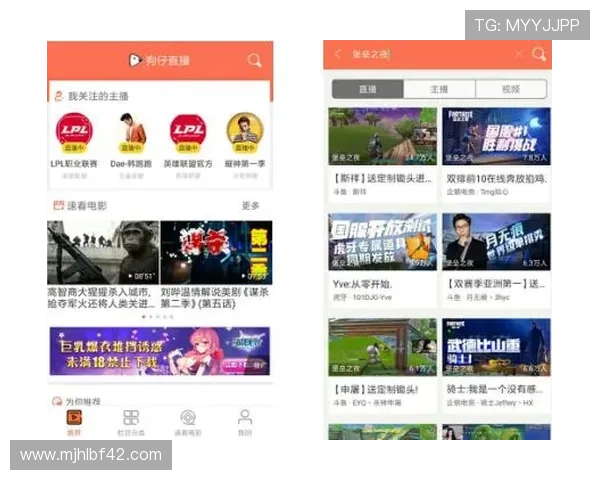This screenshot has width=600, height=480.
Task: Tap the 为你推荐 section icon
Action: point(57,401)
